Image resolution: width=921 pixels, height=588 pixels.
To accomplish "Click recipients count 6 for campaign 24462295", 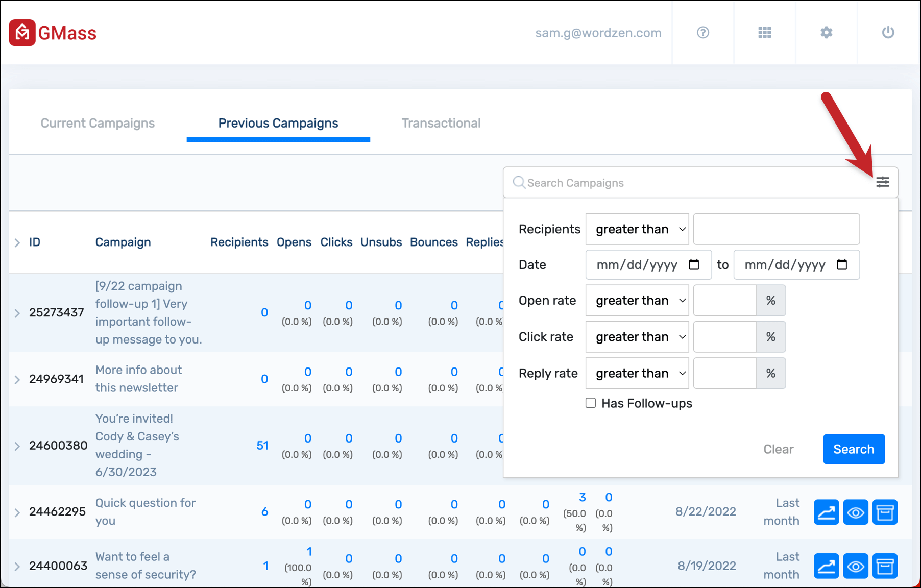I will click(265, 512).
